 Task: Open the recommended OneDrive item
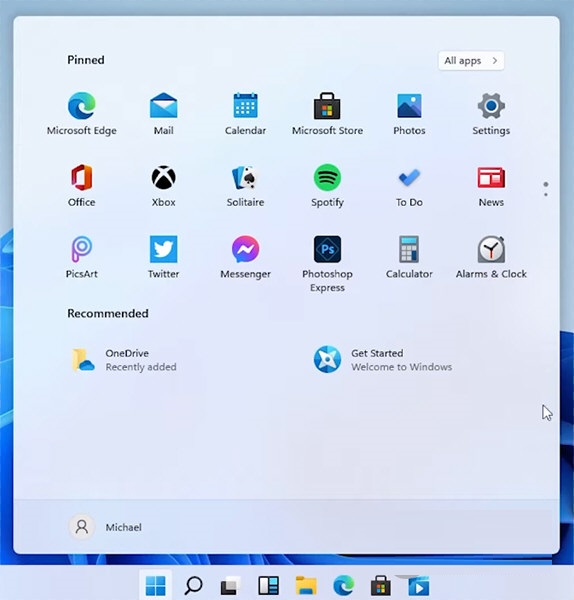point(124,360)
